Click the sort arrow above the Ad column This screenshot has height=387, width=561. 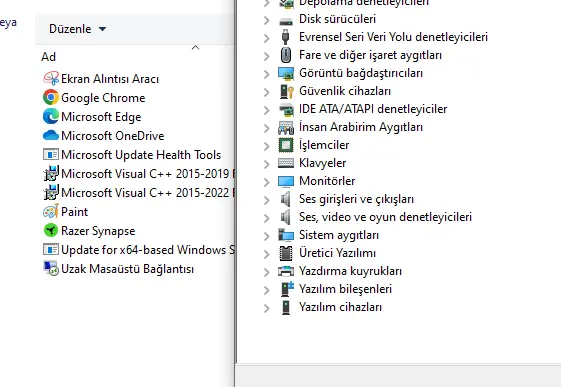(x=195, y=48)
